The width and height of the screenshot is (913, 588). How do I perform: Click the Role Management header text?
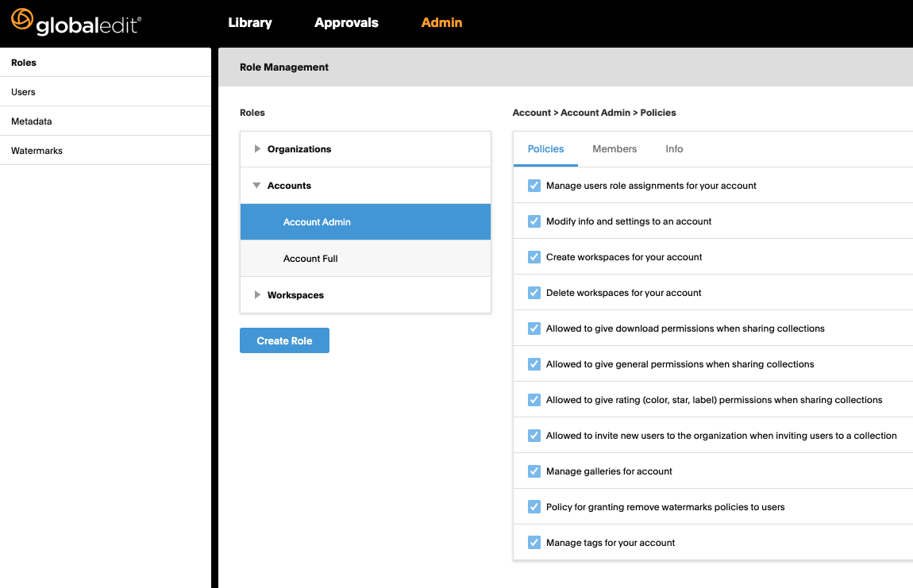[x=284, y=67]
